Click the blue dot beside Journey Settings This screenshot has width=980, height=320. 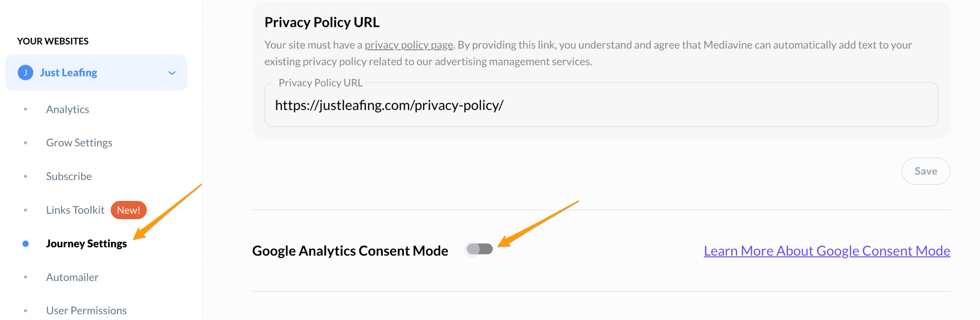pyautogui.click(x=25, y=243)
